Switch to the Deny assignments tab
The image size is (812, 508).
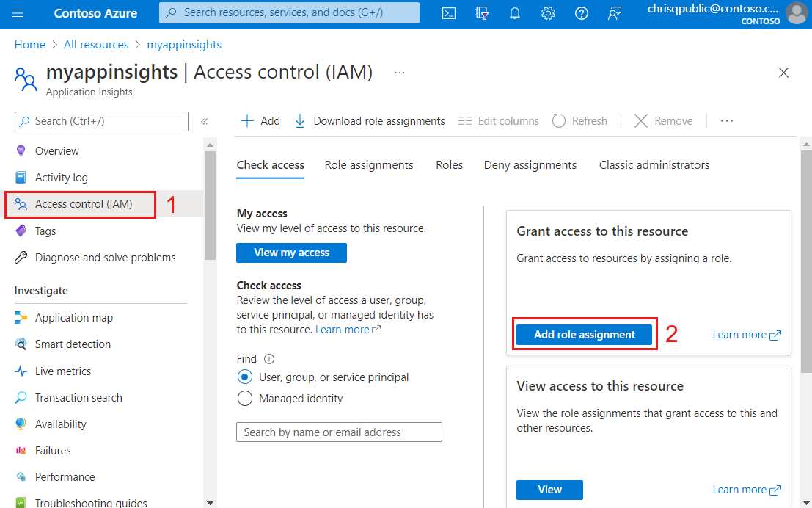click(x=530, y=165)
